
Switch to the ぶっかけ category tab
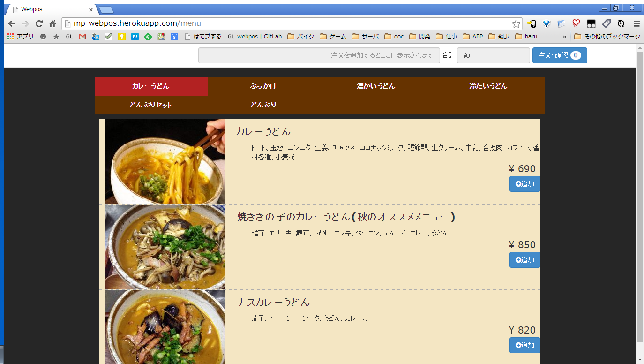tap(263, 86)
